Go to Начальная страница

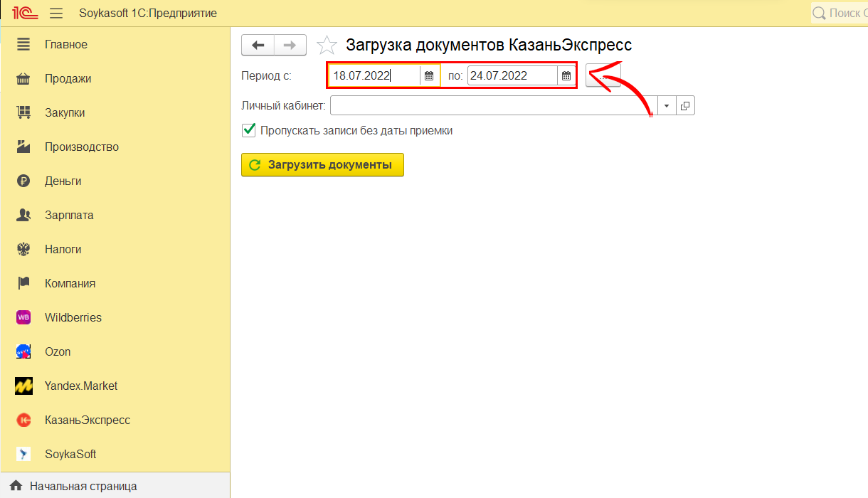(x=83, y=487)
